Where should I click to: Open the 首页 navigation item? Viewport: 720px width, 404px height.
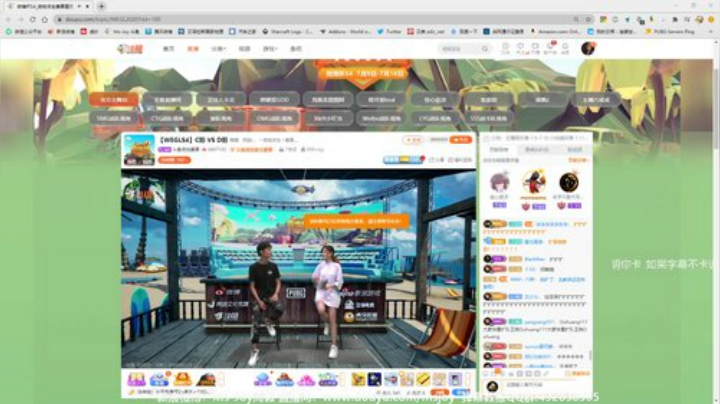click(x=169, y=49)
